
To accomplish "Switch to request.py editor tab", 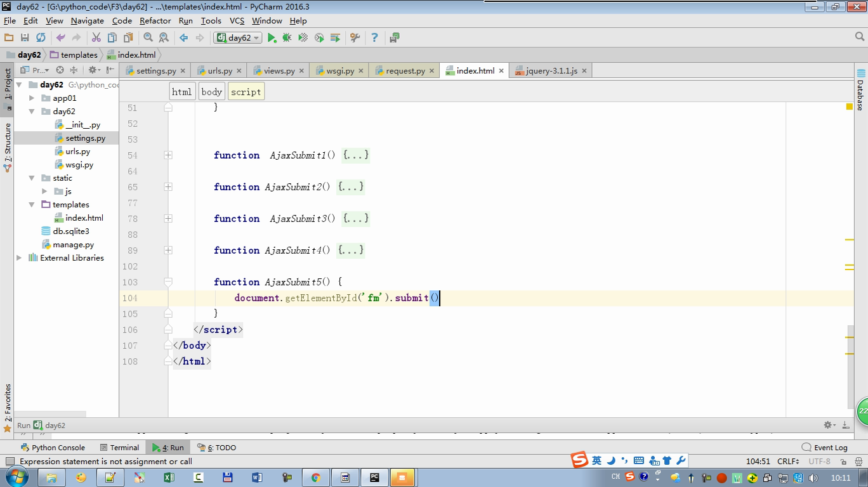I will (x=405, y=71).
